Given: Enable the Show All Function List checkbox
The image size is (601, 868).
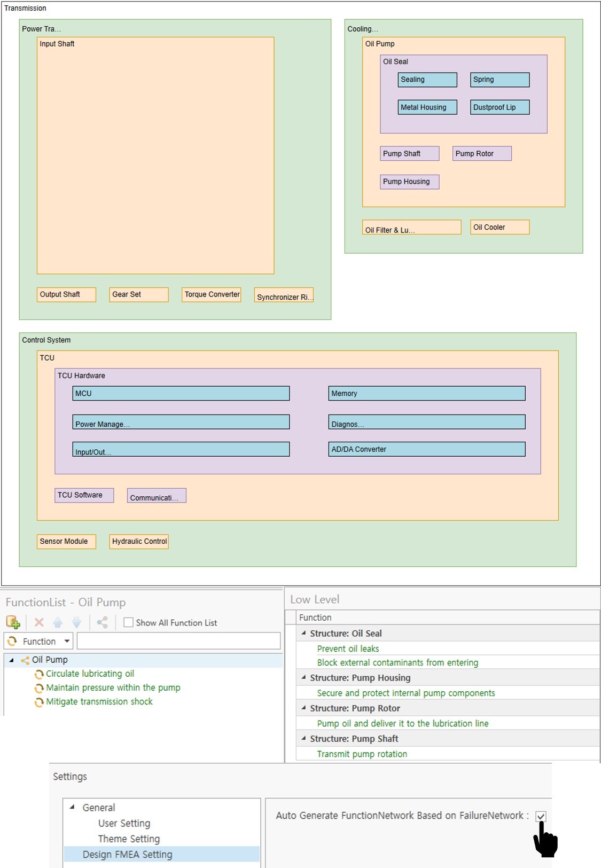Looking at the screenshot, I should pos(128,622).
